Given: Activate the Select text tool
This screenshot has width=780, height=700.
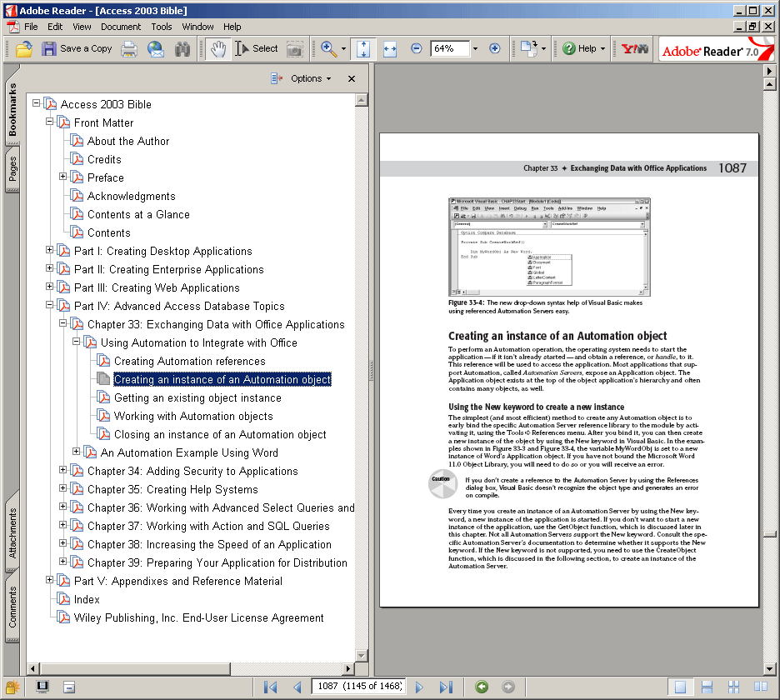Looking at the screenshot, I should click(256, 49).
